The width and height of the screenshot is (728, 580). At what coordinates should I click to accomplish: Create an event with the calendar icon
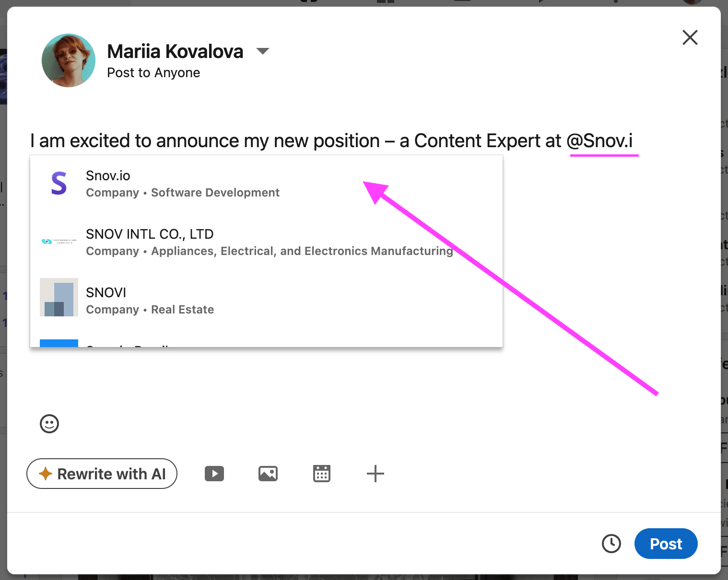[322, 474]
